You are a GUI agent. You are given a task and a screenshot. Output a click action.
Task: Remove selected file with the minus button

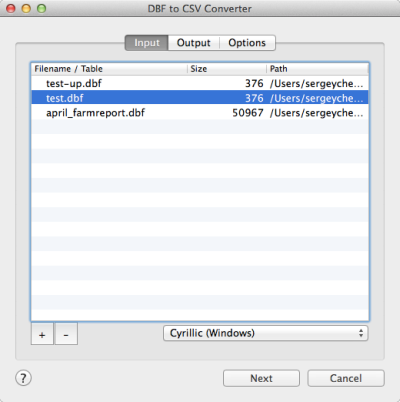tap(66, 334)
